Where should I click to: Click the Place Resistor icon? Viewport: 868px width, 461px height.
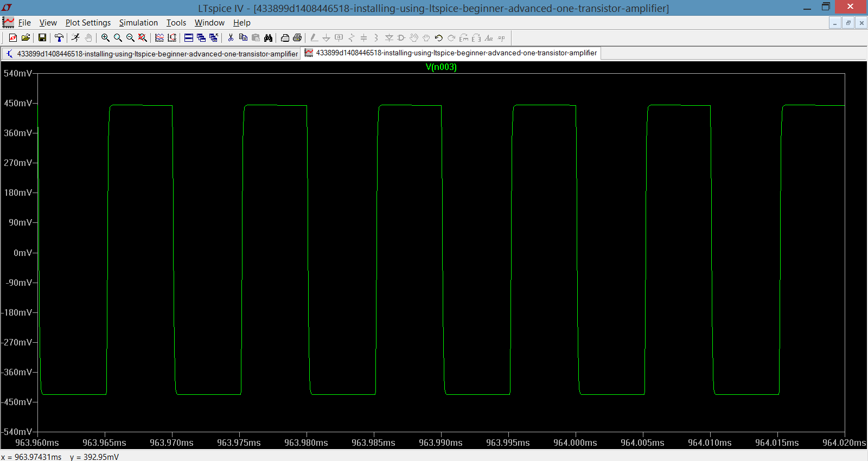point(351,37)
